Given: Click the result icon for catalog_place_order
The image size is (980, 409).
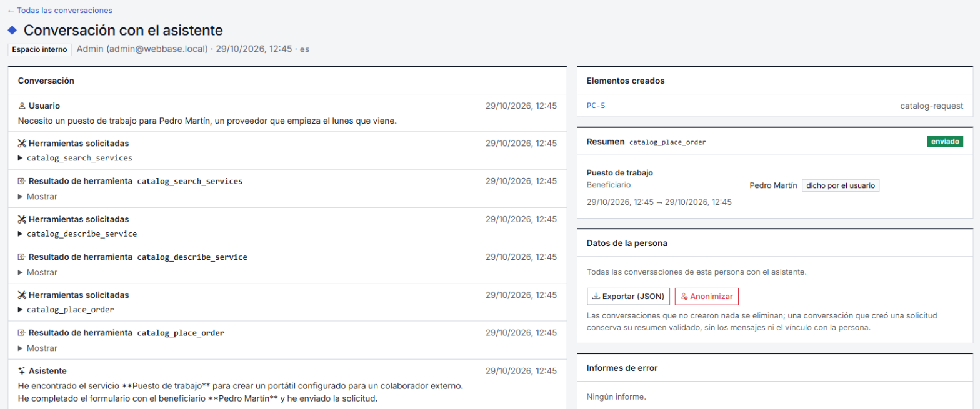Looking at the screenshot, I should click(22, 333).
